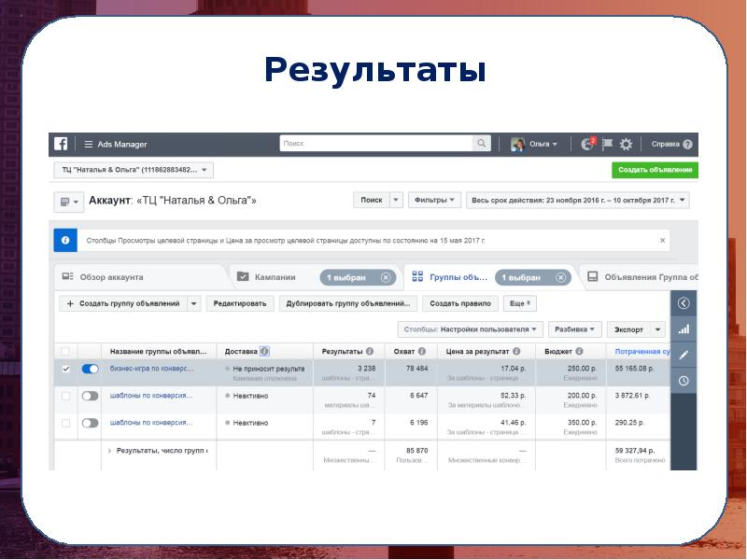Switch to the Кампании tab
This screenshot has height=560, width=747.
(276, 277)
